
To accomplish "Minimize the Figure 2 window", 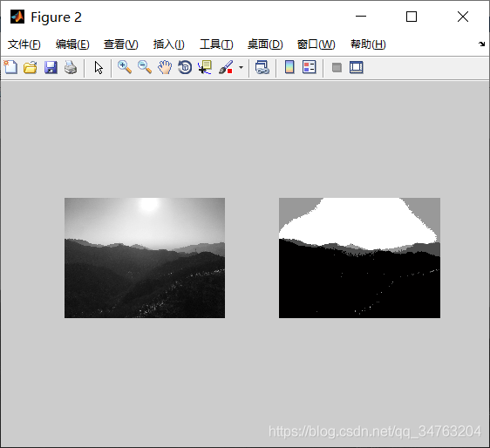I will point(361,17).
